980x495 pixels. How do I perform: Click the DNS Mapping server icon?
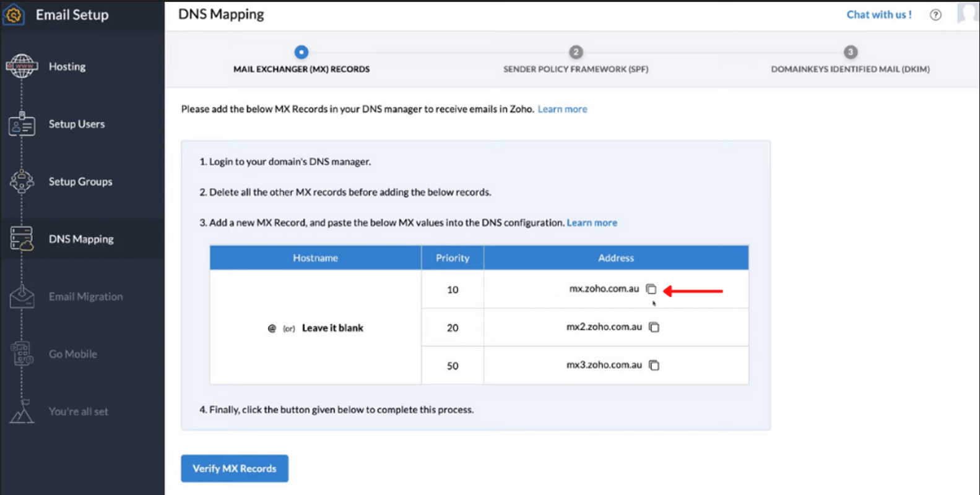[x=22, y=239]
